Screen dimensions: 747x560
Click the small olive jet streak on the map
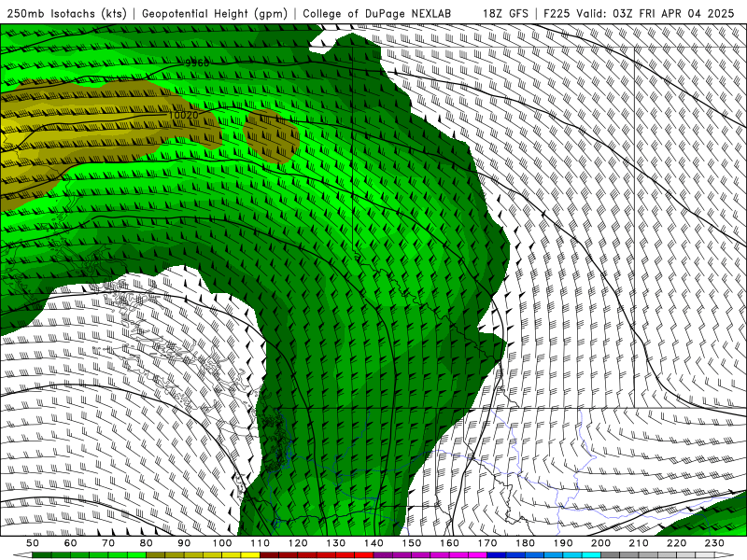[271, 135]
